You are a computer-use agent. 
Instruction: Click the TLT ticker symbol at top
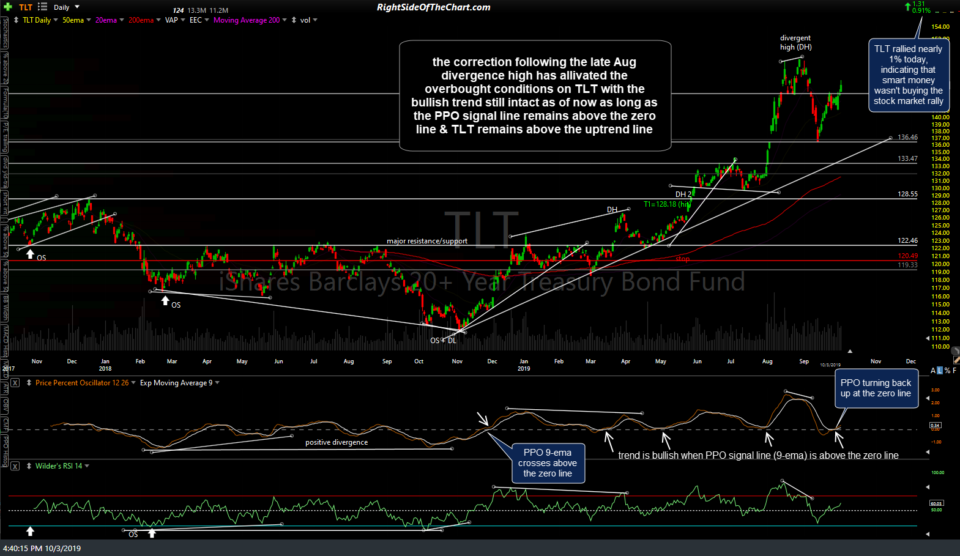25,7
